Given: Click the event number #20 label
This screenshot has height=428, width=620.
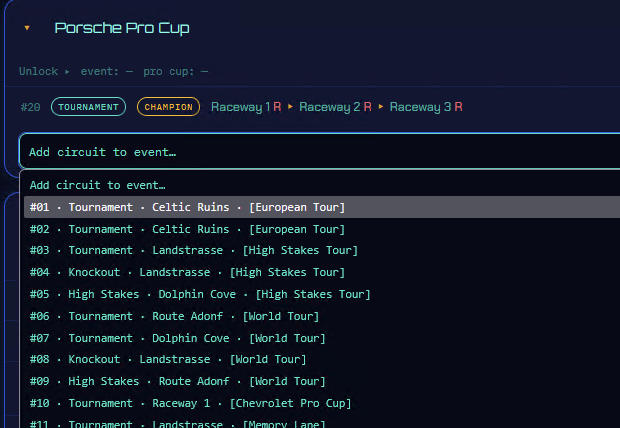Looking at the screenshot, I should [x=30, y=107].
